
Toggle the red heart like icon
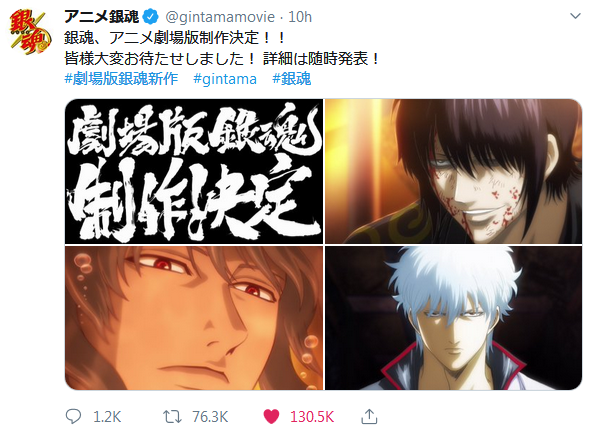(x=271, y=417)
